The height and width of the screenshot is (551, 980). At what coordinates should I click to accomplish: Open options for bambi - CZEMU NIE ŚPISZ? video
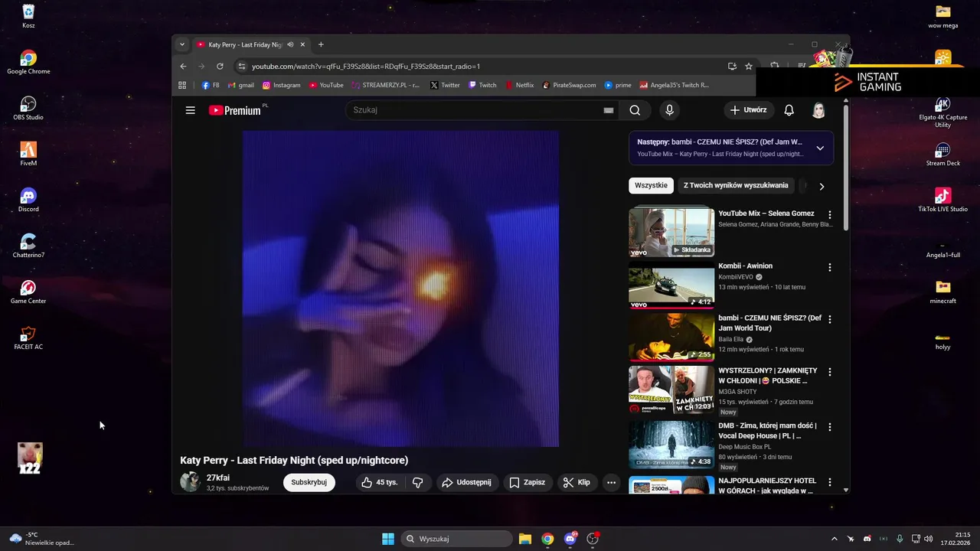829,319
